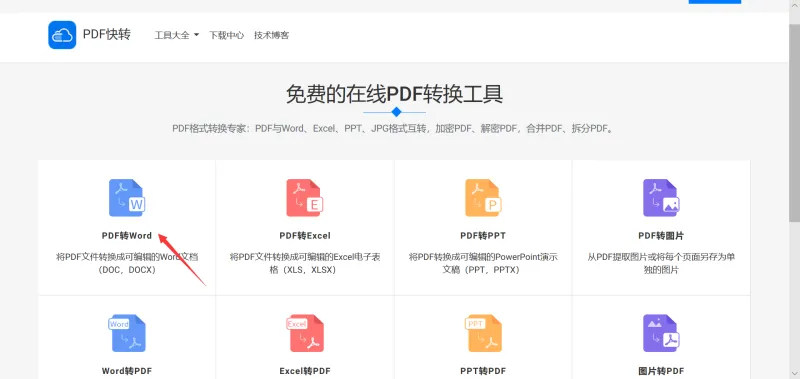Click the Word转PDF title link
This screenshot has width=800, height=379.
127,371
